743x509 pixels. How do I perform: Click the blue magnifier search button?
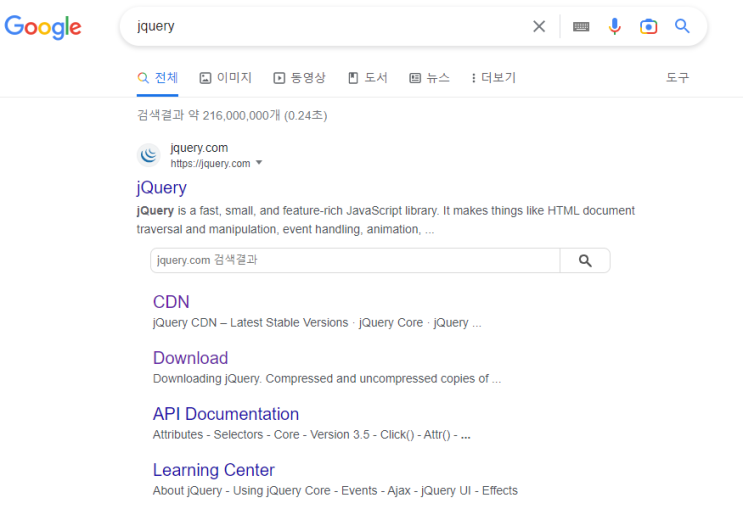click(682, 26)
